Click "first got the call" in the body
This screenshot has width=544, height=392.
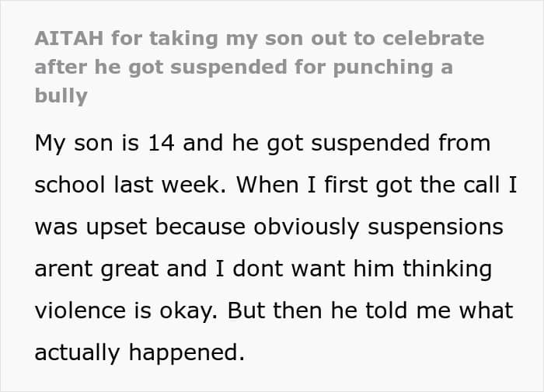pos(403,186)
